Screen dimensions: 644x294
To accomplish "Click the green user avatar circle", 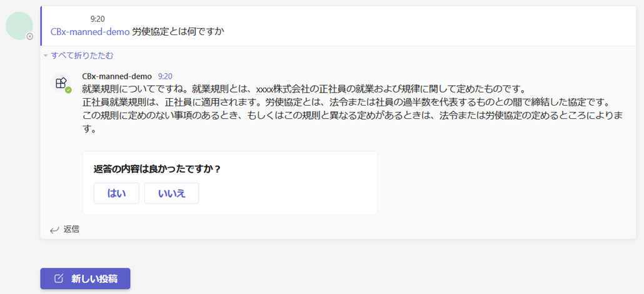I will point(19,26).
